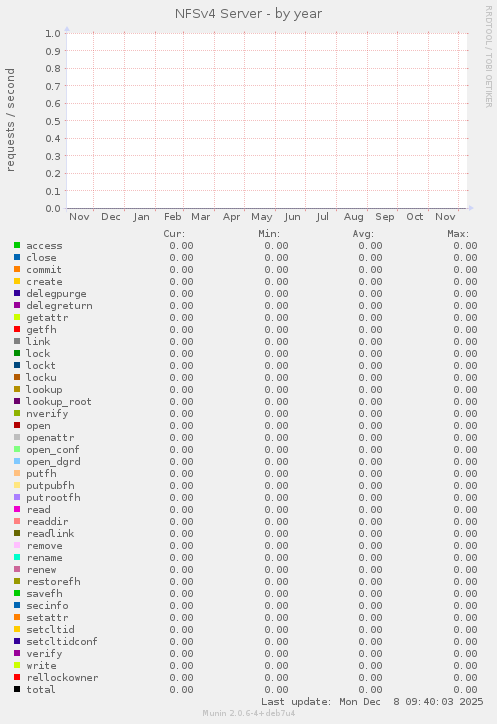Image resolution: width=497 pixels, height=724 pixels.
Task: Select the 'putfh' legend label
Action: tap(41, 474)
